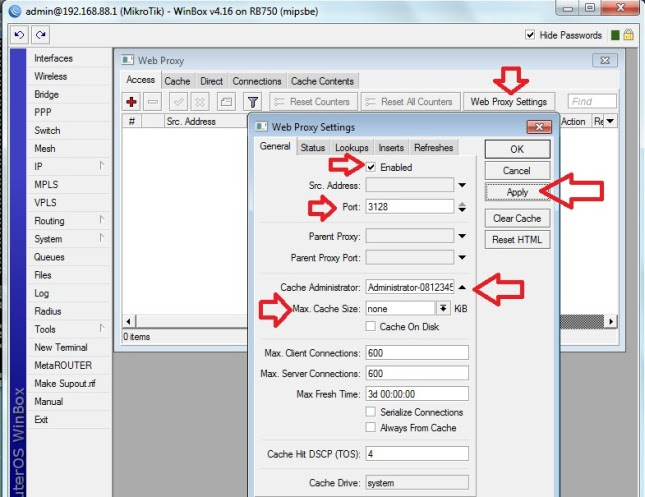Image resolution: width=645 pixels, height=497 pixels.
Task: Toggle Hide Passwords checkbox
Action: [x=530, y=35]
